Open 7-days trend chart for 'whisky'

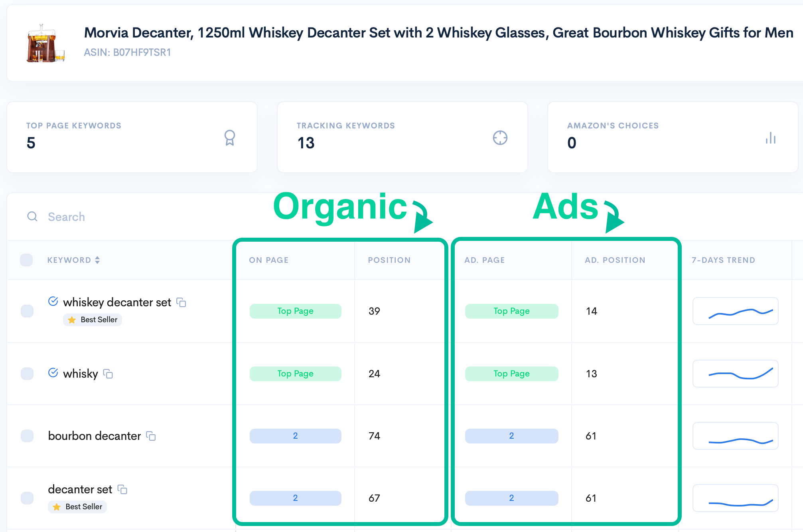735,374
